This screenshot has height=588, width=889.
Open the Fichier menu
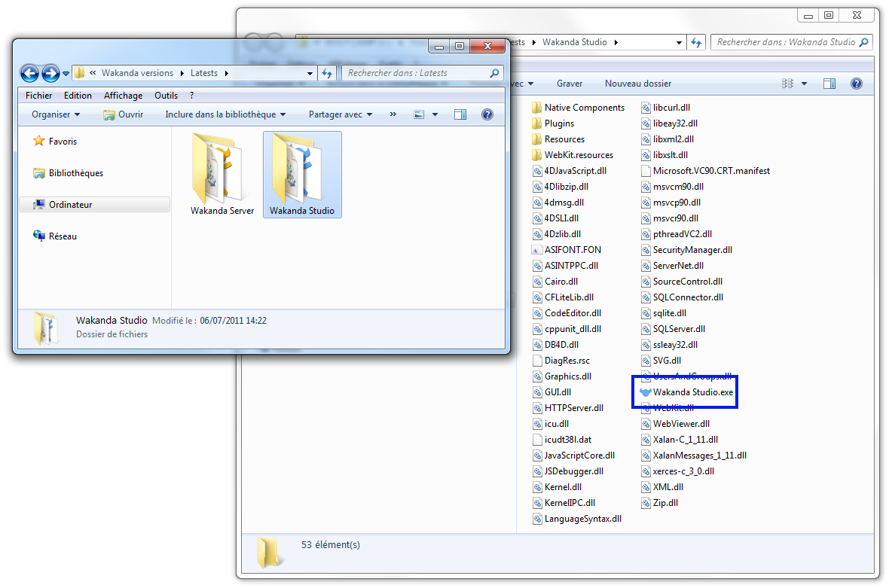(x=38, y=96)
